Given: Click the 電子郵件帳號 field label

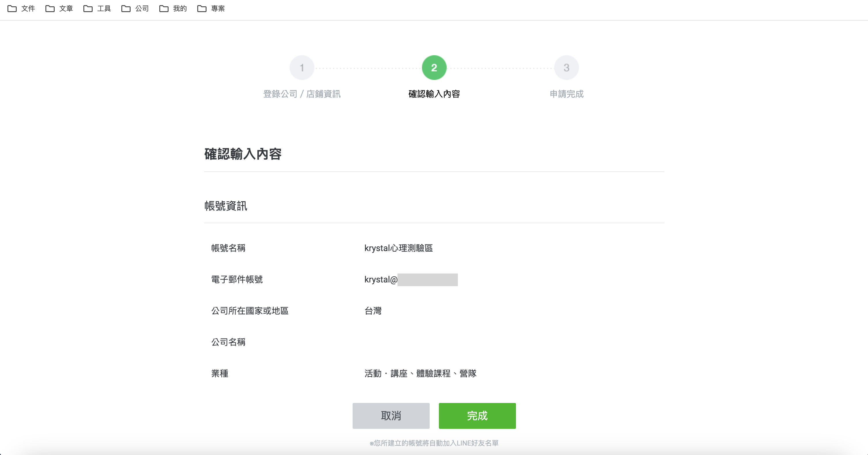Looking at the screenshot, I should [237, 279].
